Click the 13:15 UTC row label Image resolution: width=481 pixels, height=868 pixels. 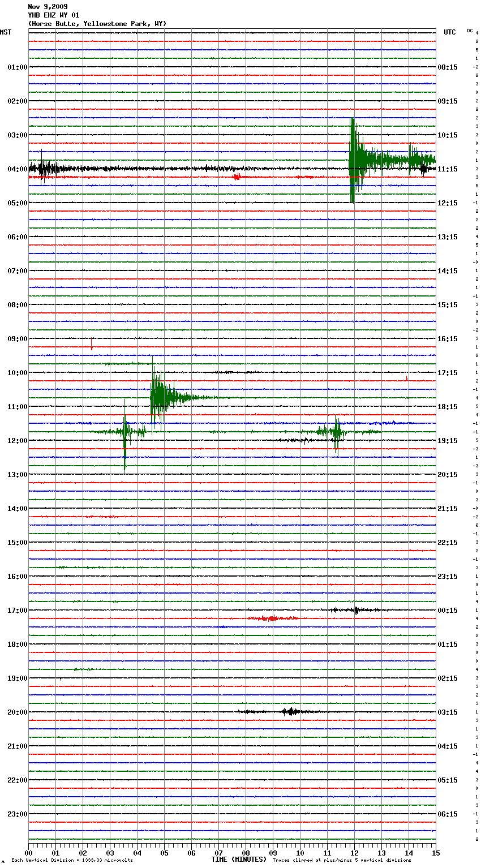point(448,237)
